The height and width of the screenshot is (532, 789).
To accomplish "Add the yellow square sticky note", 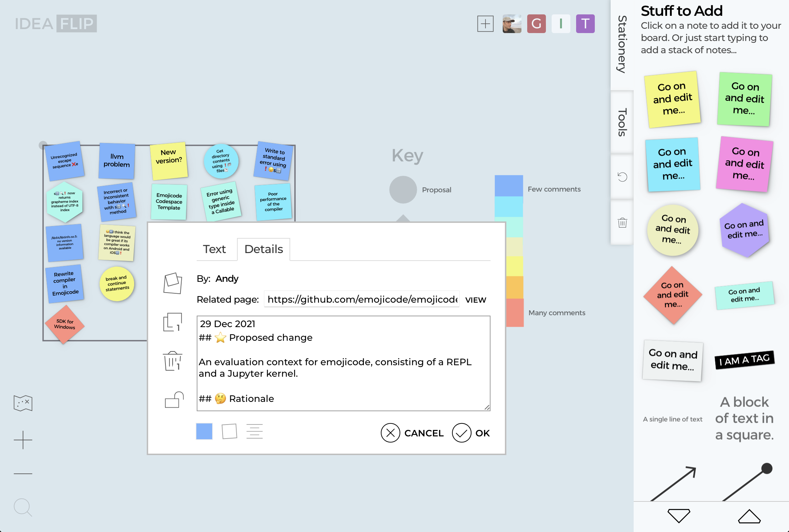I will click(x=672, y=99).
